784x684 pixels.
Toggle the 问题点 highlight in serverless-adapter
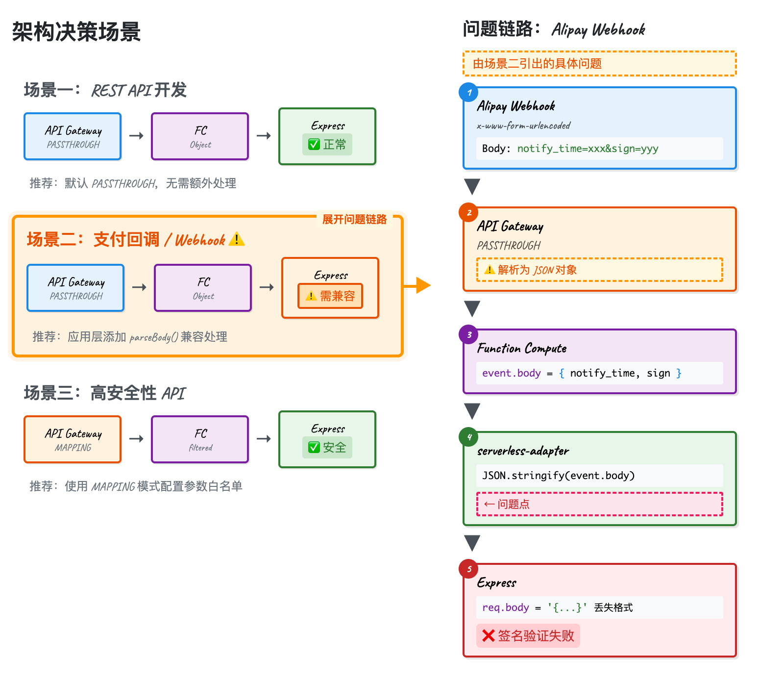[x=599, y=504]
